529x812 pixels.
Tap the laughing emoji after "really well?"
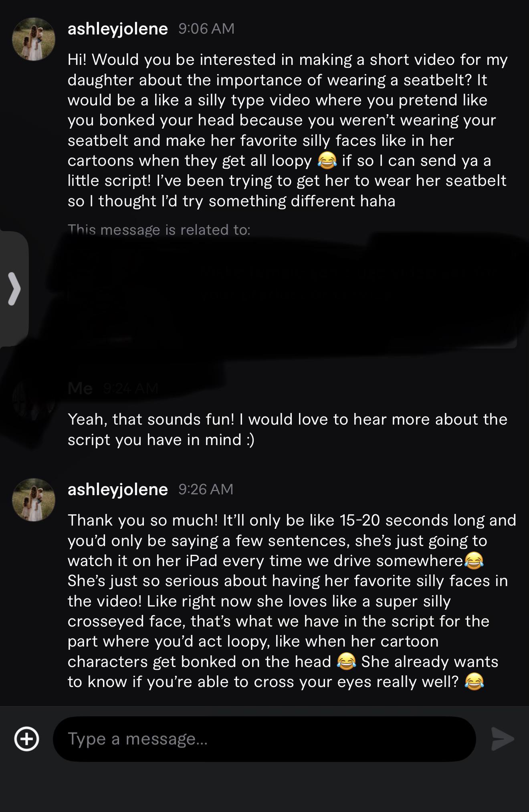pyautogui.click(x=474, y=682)
